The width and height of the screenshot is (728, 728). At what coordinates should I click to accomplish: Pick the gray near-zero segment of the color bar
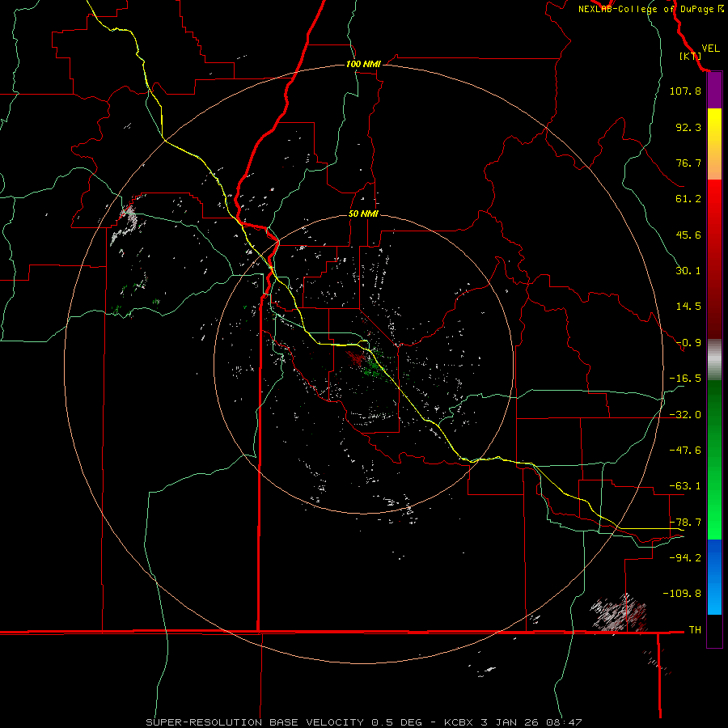714,360
